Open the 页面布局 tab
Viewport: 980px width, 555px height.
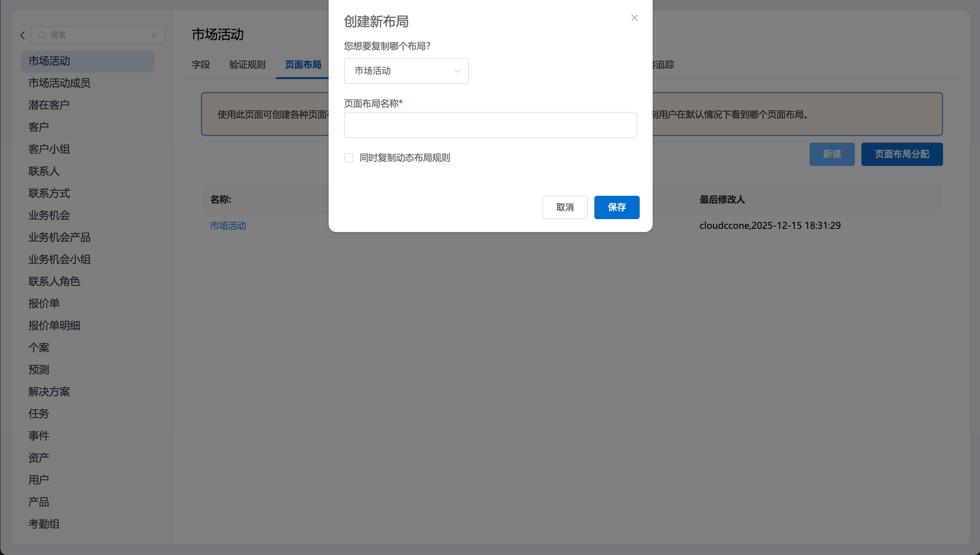[303, 65]
